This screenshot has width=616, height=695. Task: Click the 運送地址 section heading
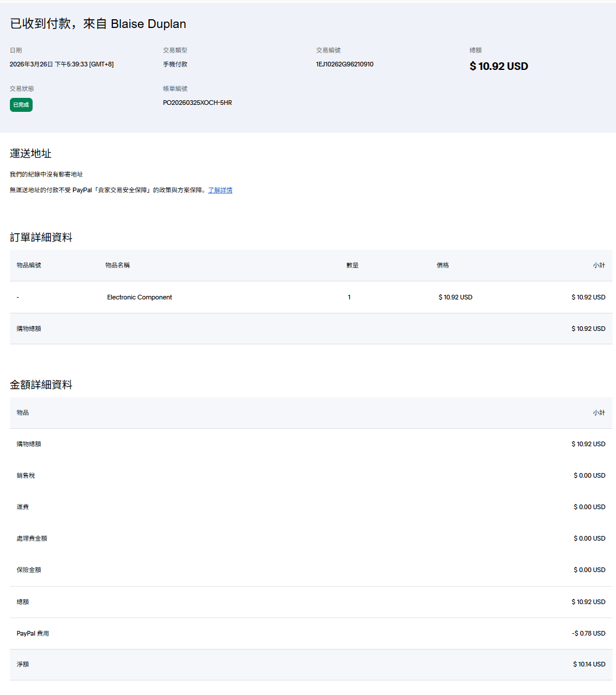click(30, 154)
